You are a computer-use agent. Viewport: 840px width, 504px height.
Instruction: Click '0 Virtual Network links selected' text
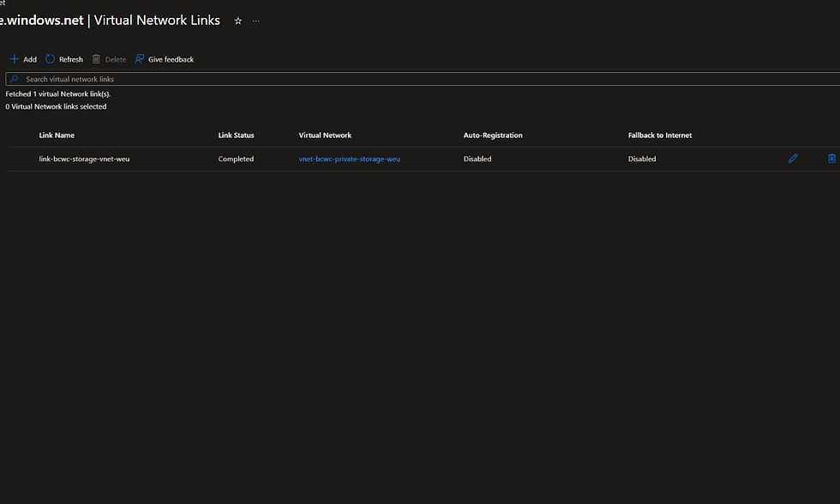(x=56, y=106)
